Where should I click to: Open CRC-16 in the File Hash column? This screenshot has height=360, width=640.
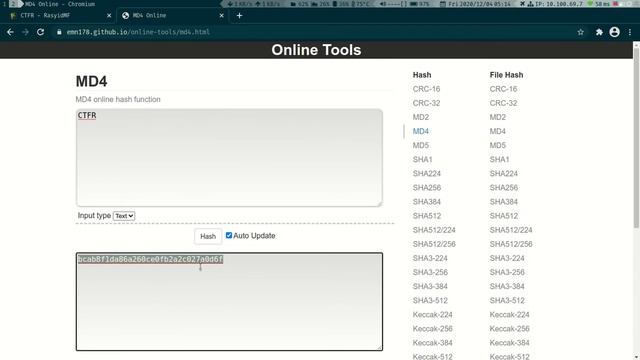(x=503, y=89)
